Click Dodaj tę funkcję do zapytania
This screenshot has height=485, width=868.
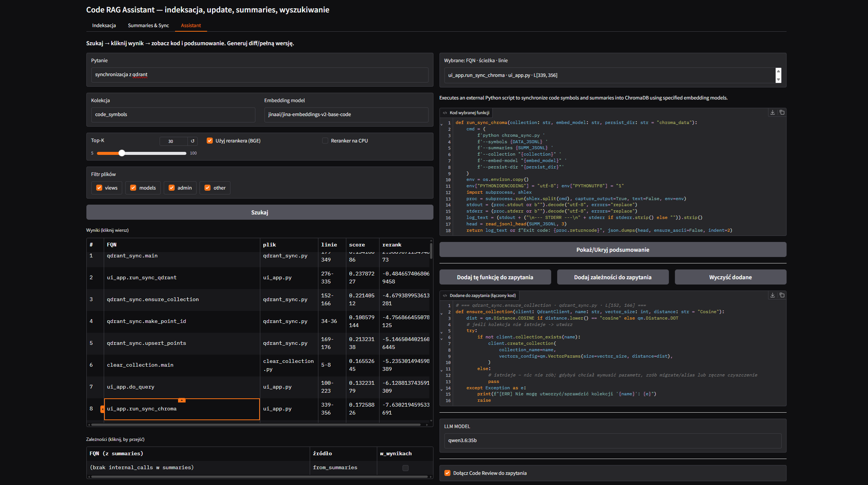(495, 277)
